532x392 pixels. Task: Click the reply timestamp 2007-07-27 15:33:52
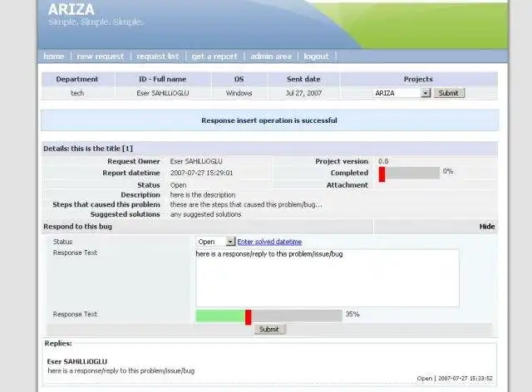point(465,379)
